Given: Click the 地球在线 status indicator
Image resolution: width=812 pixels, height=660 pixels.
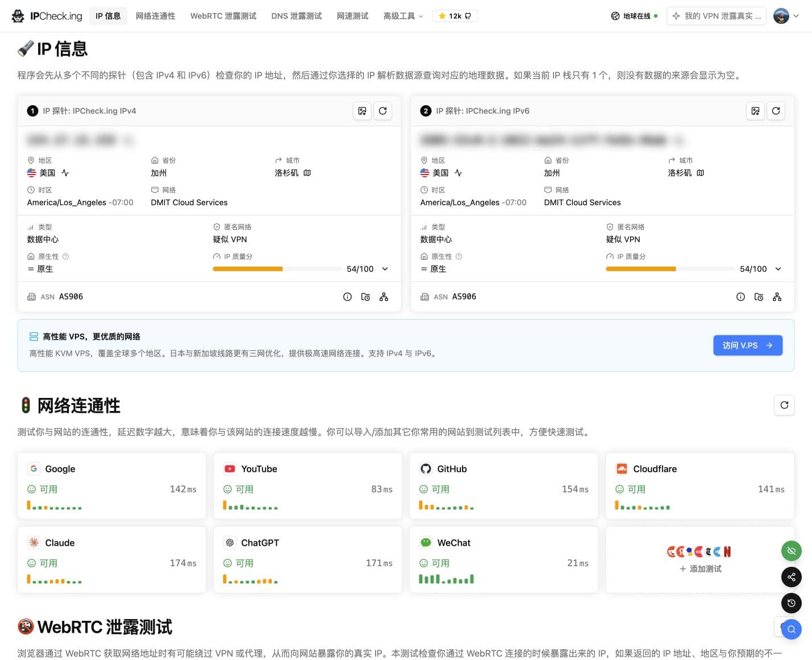Looking at the screenshot, I should [x=634, y=16].
